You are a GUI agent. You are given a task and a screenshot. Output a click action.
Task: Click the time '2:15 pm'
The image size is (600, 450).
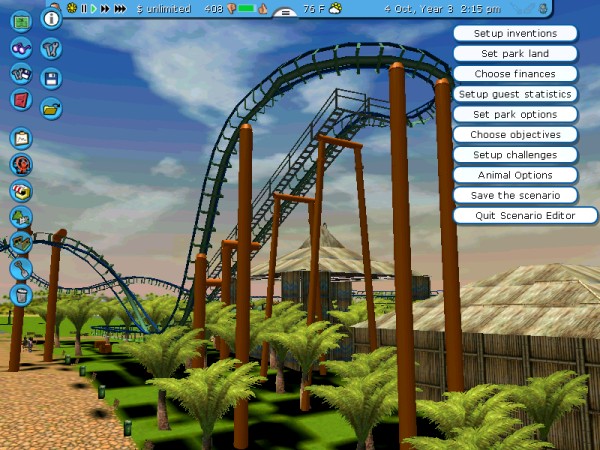[481, 8]
